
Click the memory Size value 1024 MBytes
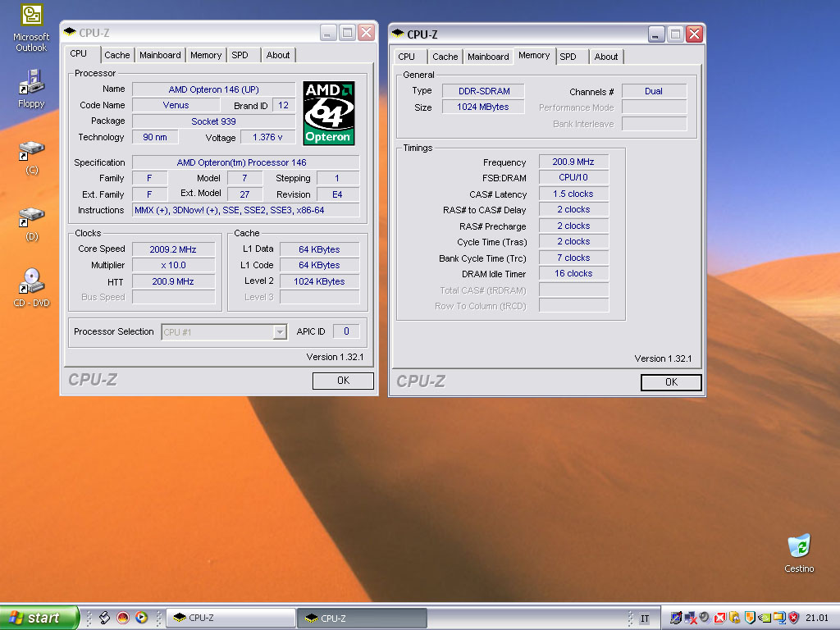click(x=483, y=107)
